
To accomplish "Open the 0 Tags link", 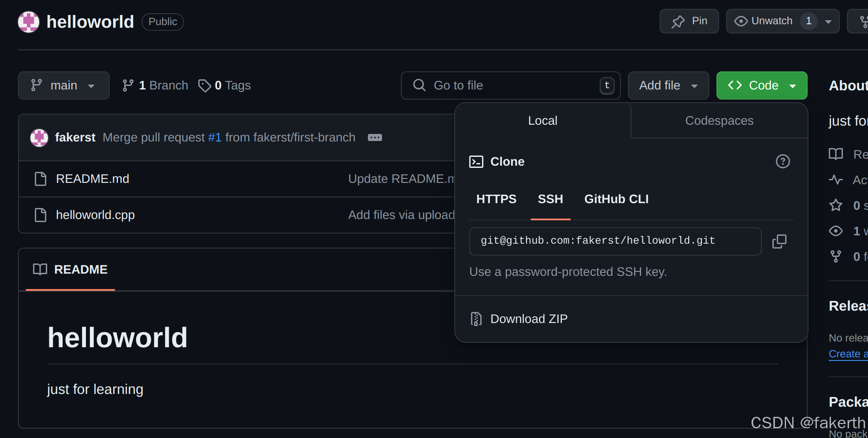I will coord(224,85).
